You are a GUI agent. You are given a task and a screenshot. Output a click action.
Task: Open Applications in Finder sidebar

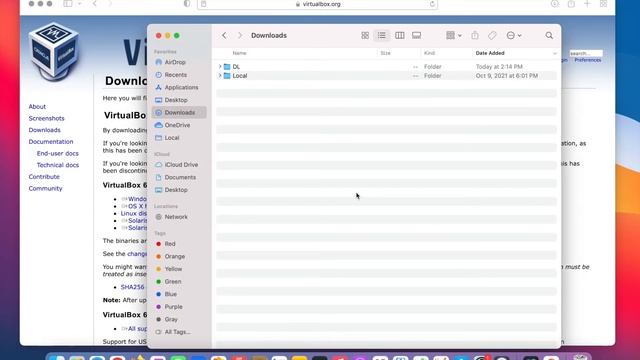[181, 87]
